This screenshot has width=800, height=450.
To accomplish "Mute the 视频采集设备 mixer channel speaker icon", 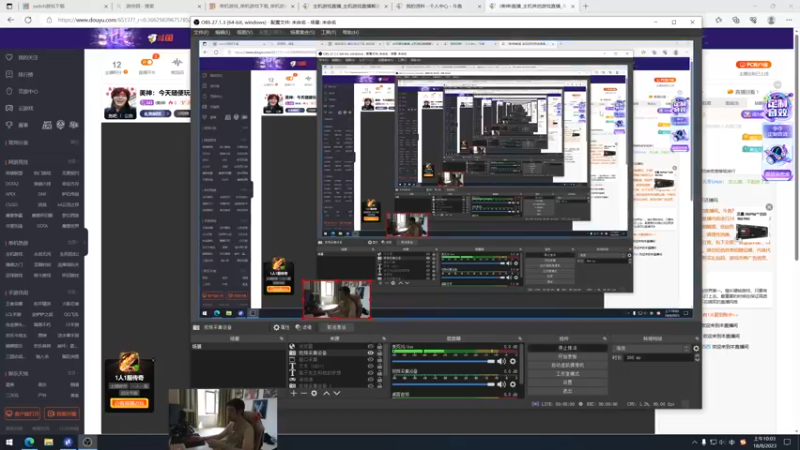I will (502, 385).
